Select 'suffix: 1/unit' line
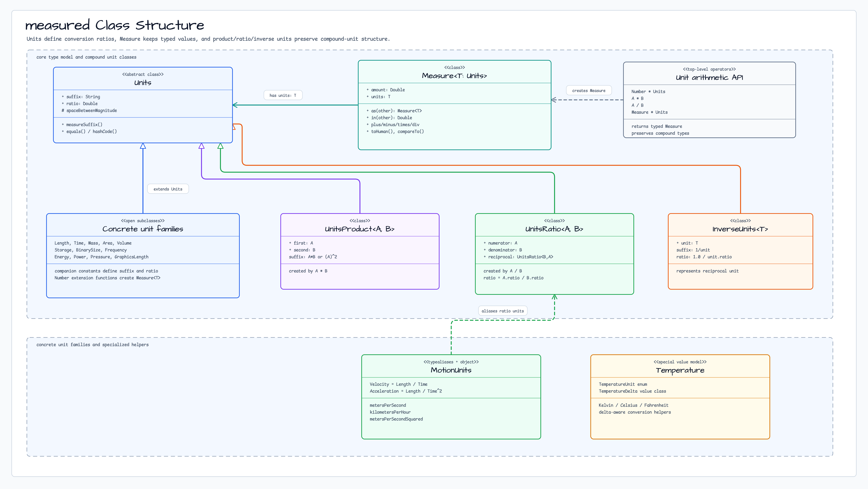 point(693,250)
